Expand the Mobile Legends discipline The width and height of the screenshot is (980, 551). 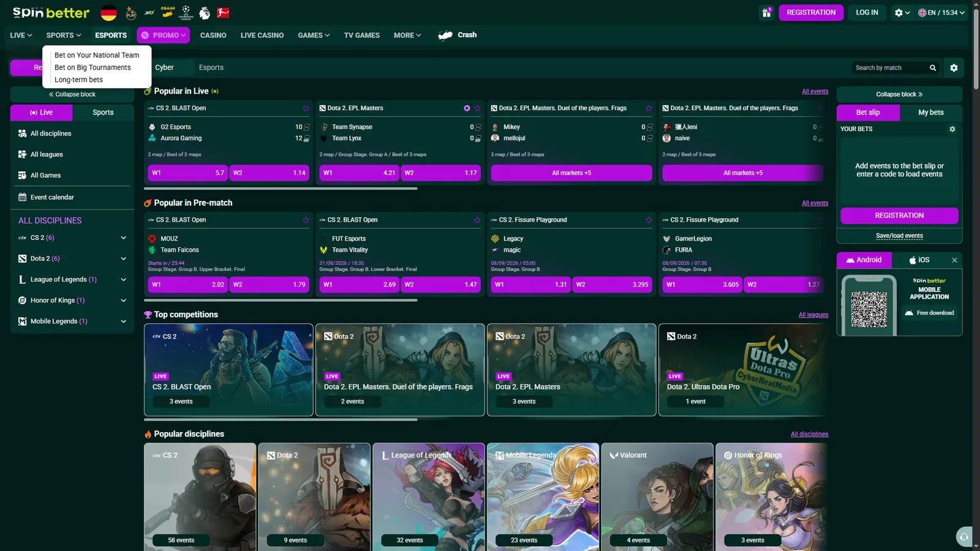123,321
